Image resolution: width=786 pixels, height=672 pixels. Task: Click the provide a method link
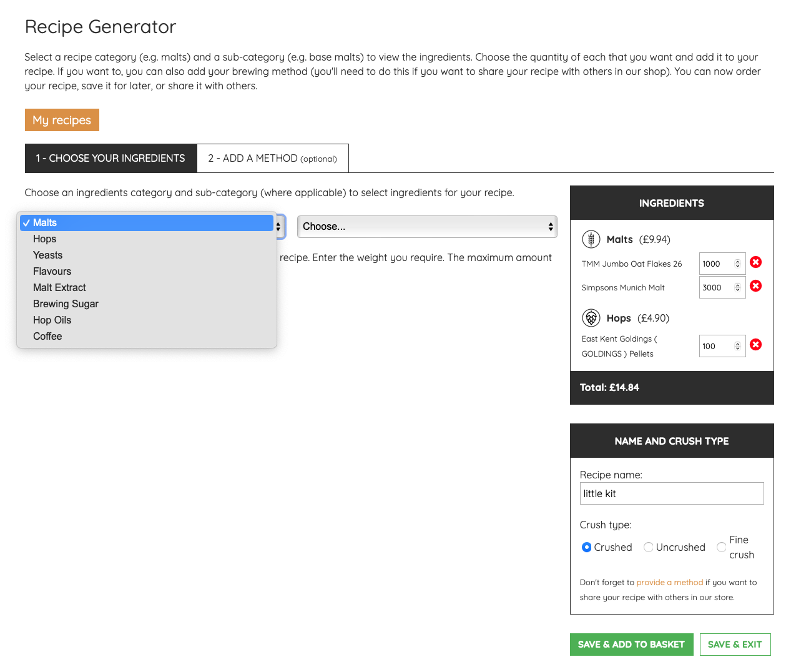(x=669, y=582)
